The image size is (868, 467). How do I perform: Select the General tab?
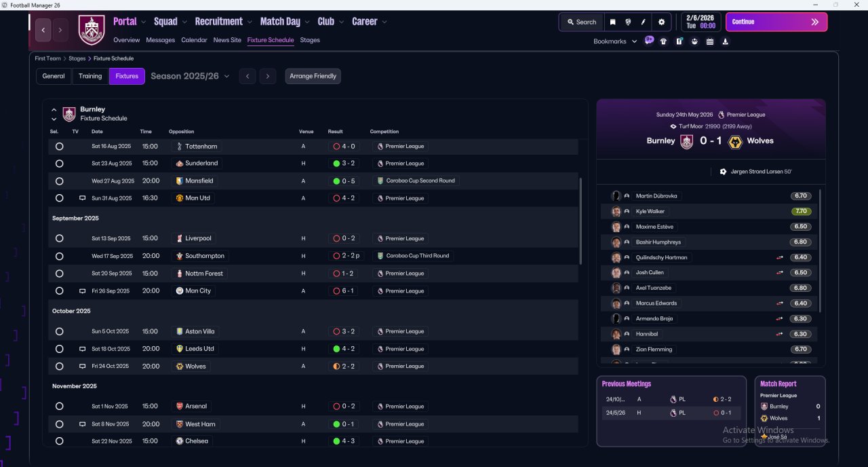[x=54, y=76]
